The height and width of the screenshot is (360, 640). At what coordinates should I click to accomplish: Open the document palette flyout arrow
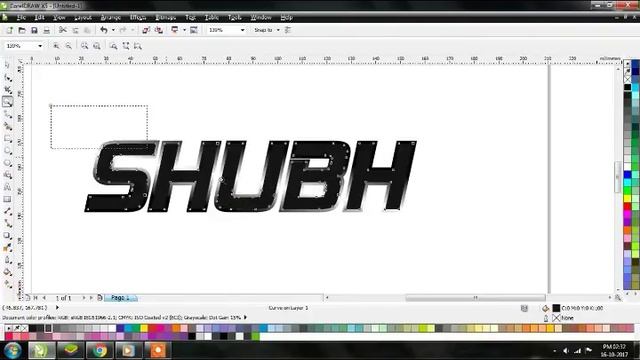pyautogui.click(x=9, y=328)
